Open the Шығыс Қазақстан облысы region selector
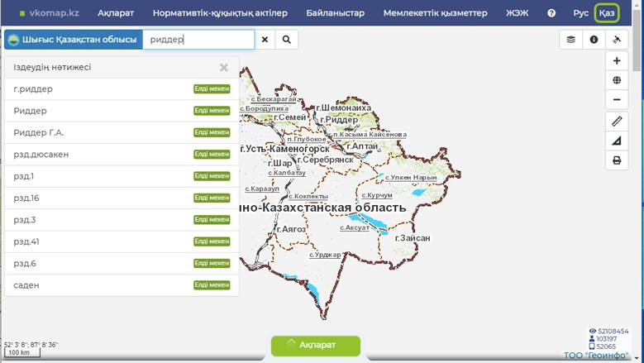Viewport: 644px width, 363px height. click(x=73, y=40)
